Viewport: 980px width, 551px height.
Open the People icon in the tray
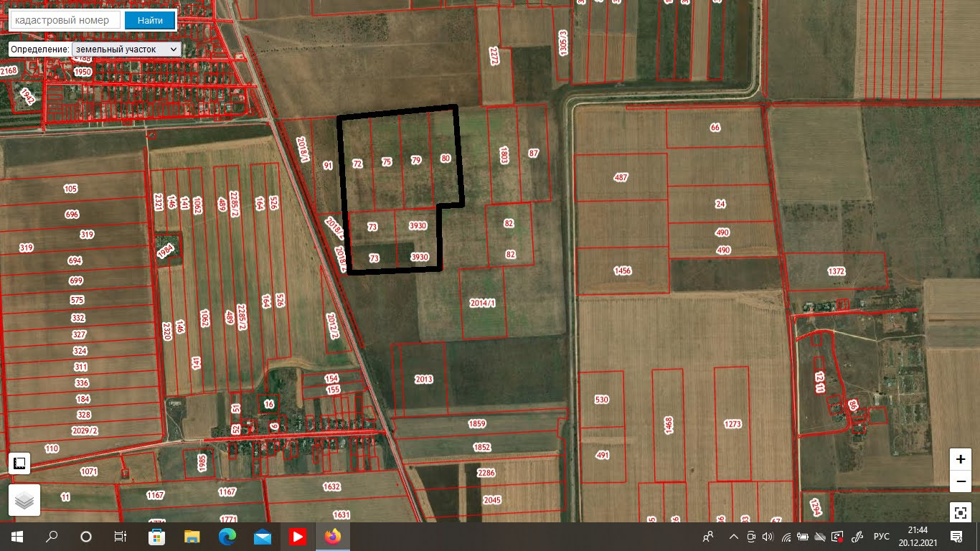pyautogui.click(x=709, y=537)
